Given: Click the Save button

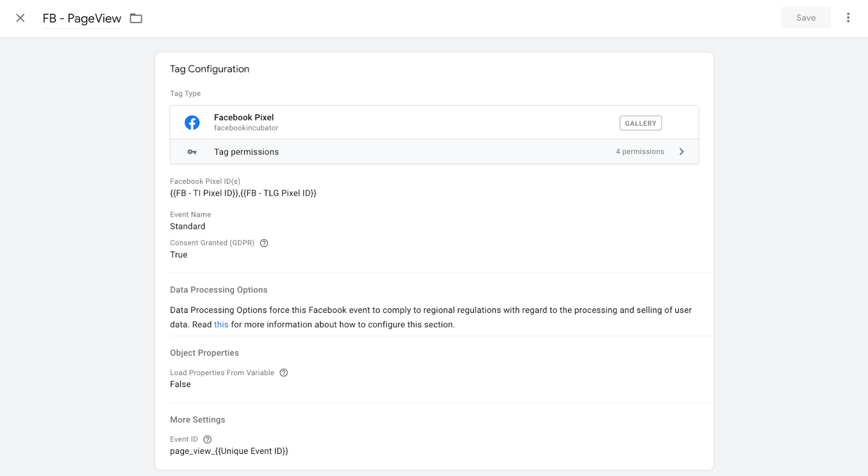Looking at the screenshot, I should (x=806, y=18).
